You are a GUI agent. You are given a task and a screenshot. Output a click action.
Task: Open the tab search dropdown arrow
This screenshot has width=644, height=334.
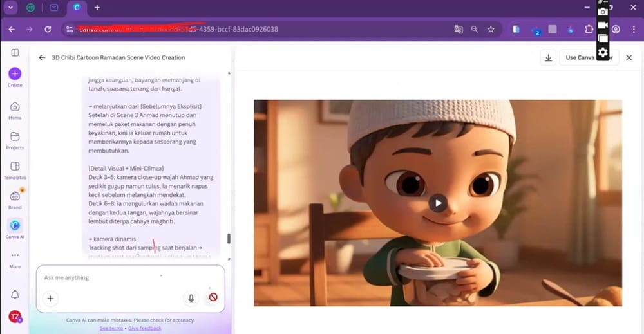[10, 7]
